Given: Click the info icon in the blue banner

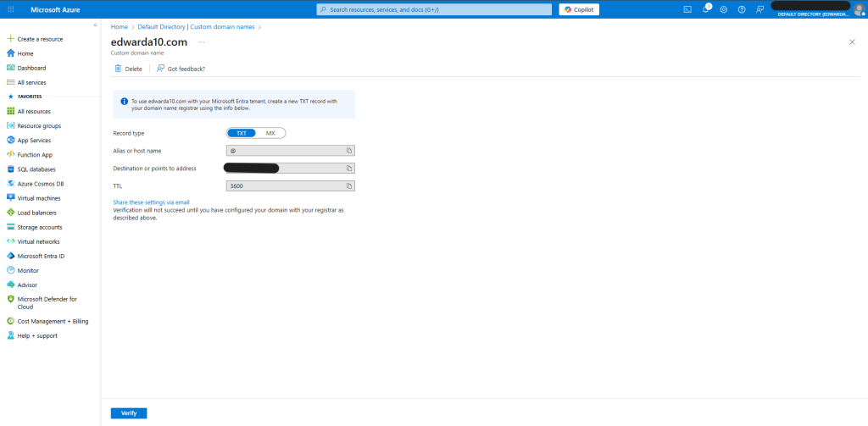Looking at the screenshot, I should 124,102.
